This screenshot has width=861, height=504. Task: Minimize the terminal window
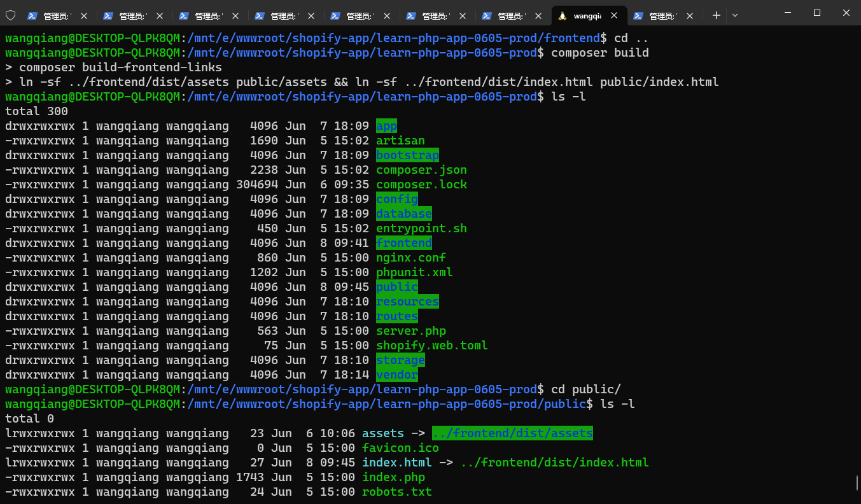[788, 13]
